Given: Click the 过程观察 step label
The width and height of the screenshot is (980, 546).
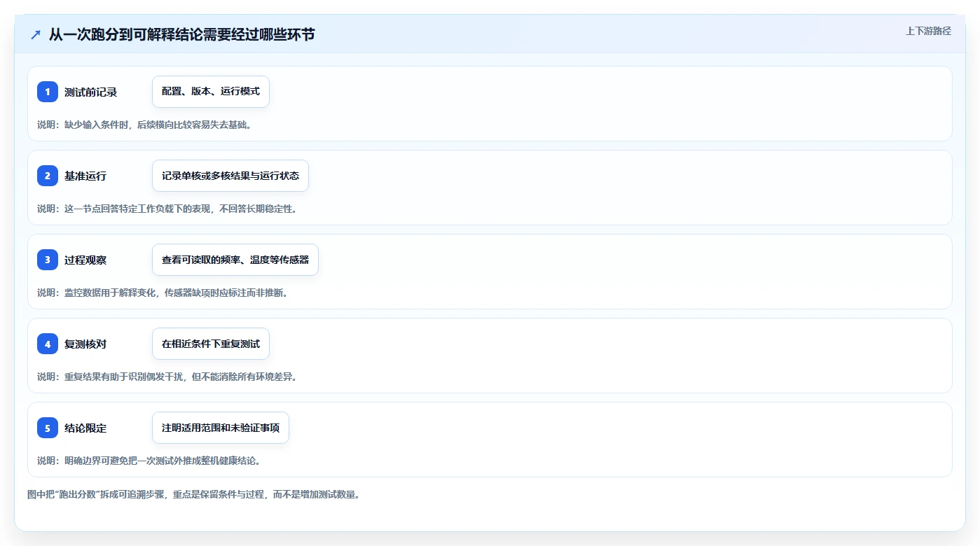Looking at the screenshot, I should click(85, 260).
